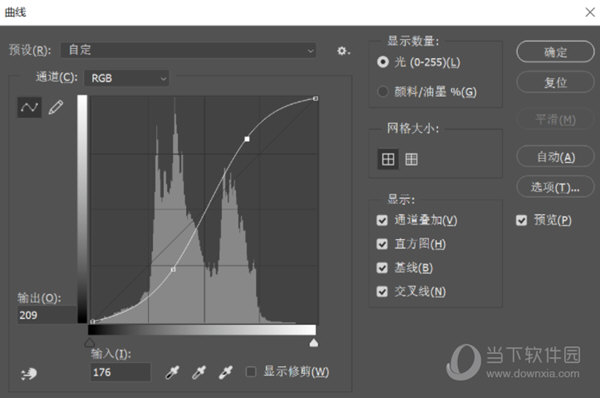
Task: Open the 通道 RGB channel dropdown
Action: (x=127, y=78)
